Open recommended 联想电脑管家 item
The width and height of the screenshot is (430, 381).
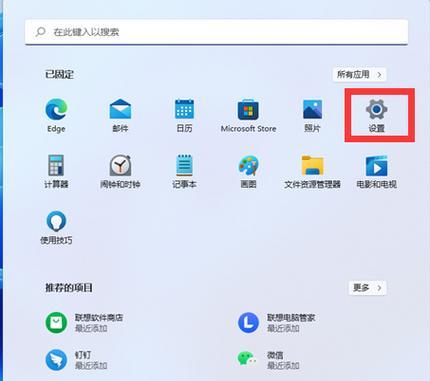[x=277, y=322]
